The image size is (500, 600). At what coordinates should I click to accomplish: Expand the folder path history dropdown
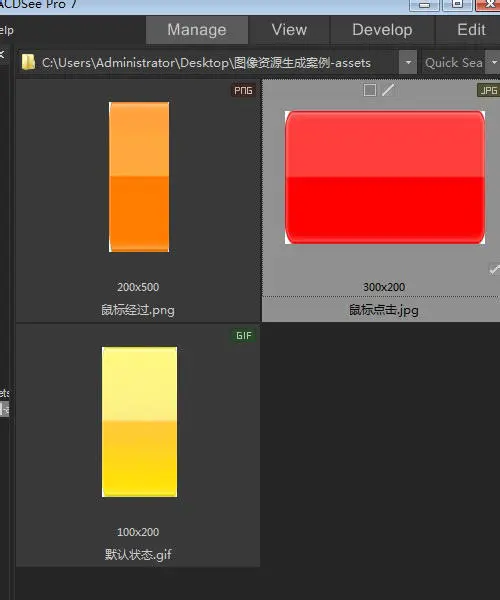(x=408, y=62)
